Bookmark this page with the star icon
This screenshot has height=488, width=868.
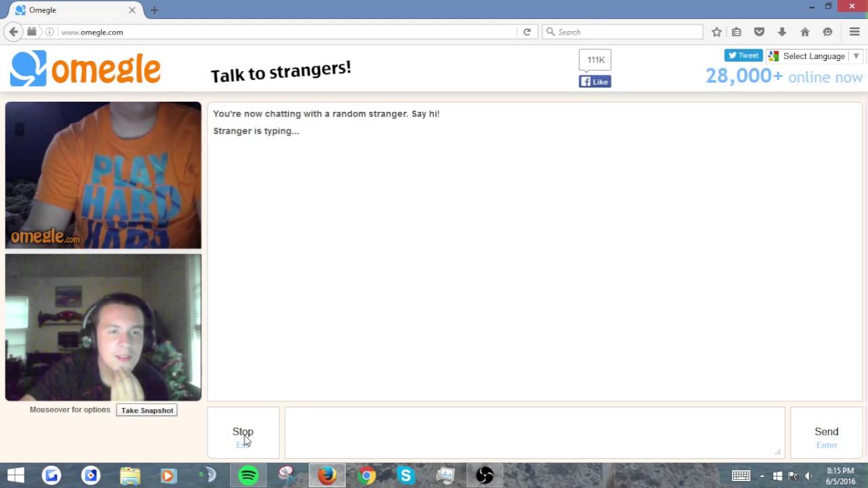click(717, 32)
